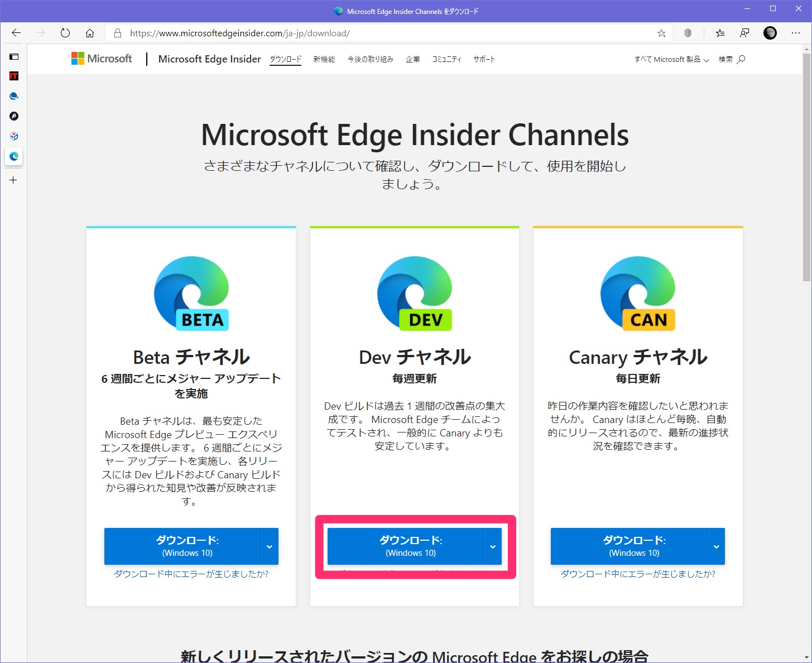Open the ダウンロード nav menu item
The image size is (812, 663).
(x=285, y=60)
